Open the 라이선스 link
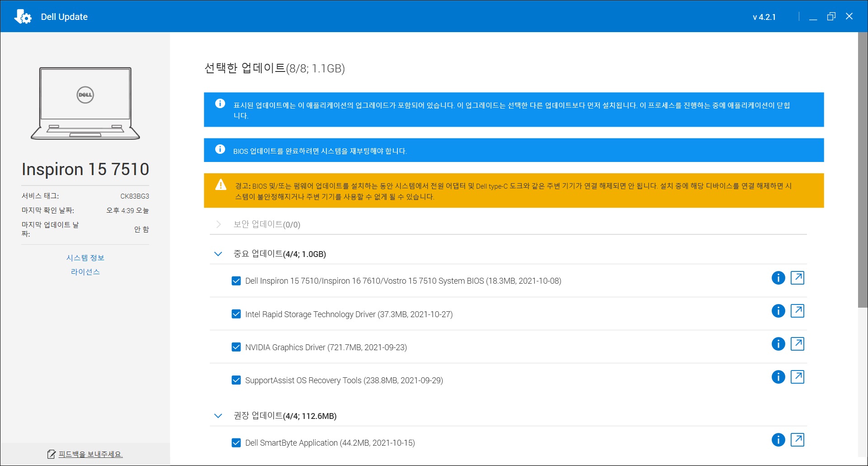The image size is (868, 466). [85, 272]
